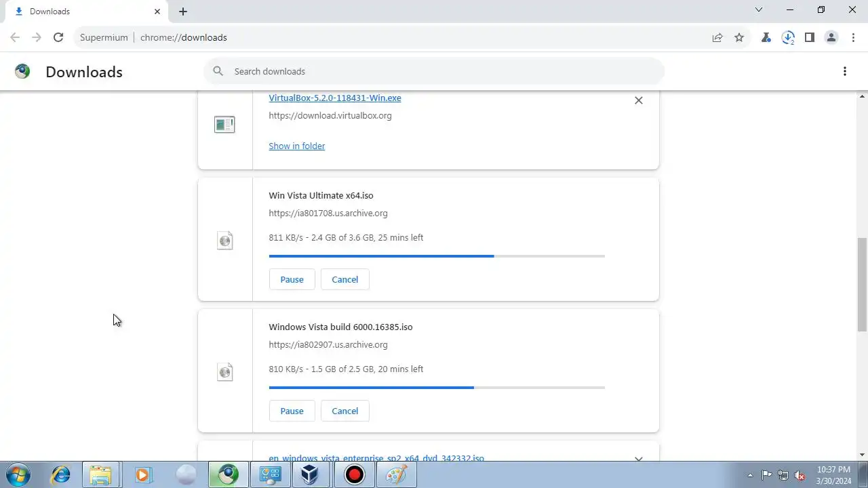
Task: Click scrollbar down arrow
Action: 862,455
